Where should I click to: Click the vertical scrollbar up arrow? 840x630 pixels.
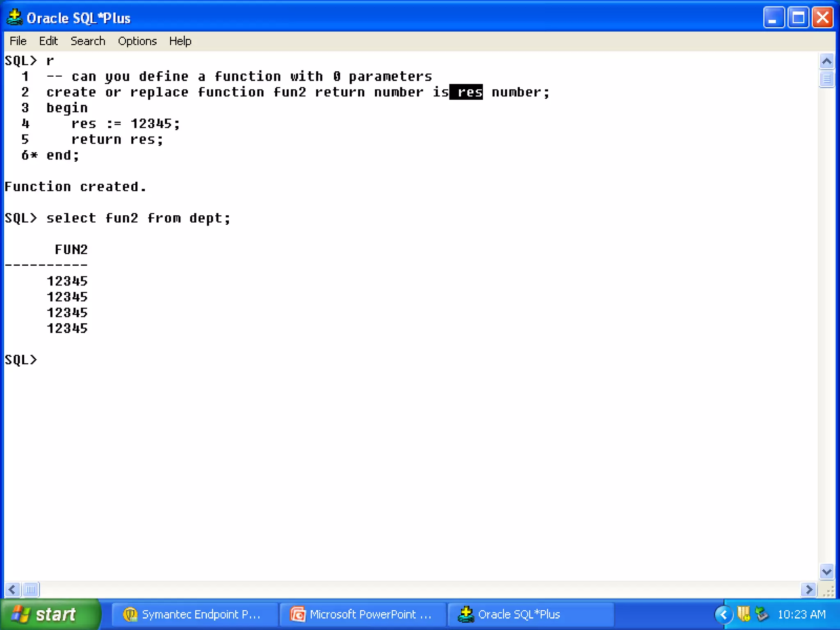[826, 62]
